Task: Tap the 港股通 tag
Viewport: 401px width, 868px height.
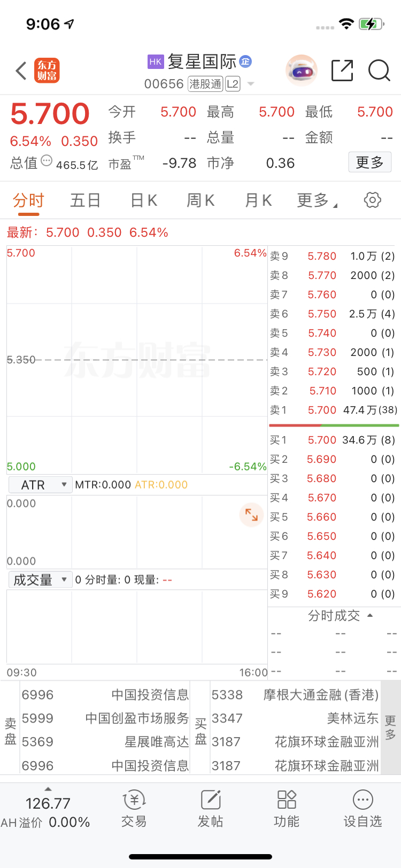Action: click(205, 84)
